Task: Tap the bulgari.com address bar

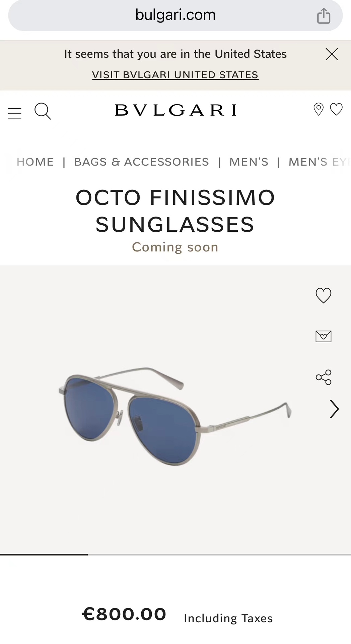Action: [175, 15]
